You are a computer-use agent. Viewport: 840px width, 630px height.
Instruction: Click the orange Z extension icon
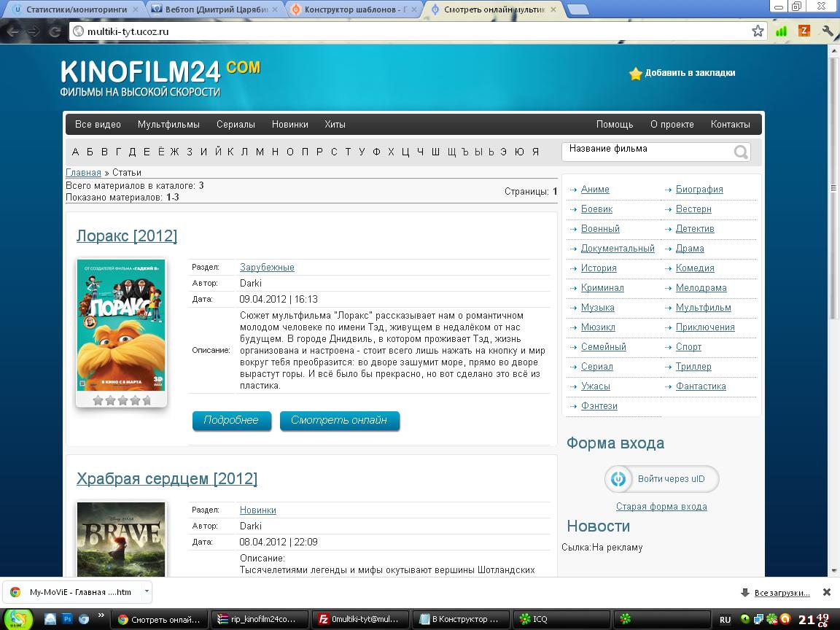click(x=804, y=31)
